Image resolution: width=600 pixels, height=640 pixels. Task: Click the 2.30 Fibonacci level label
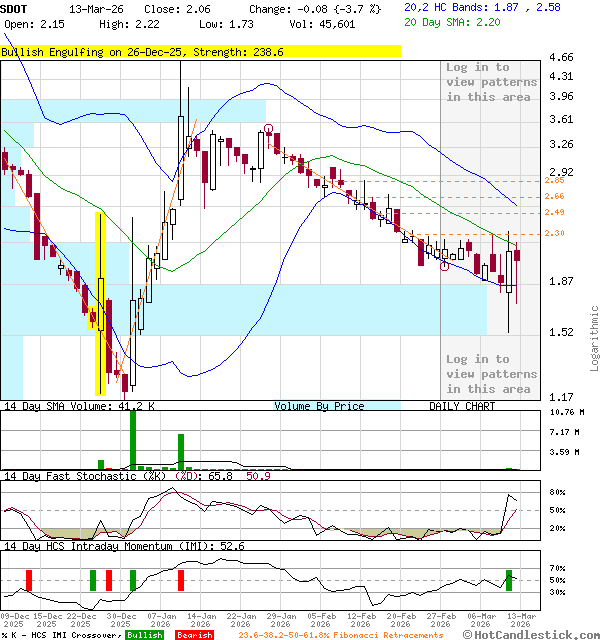click(526, 233)
